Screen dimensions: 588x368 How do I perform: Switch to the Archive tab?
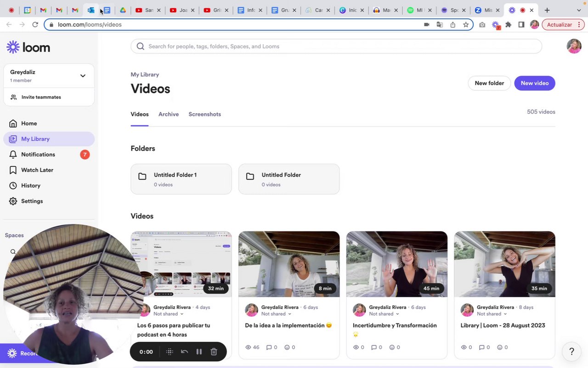pos(169,114)
